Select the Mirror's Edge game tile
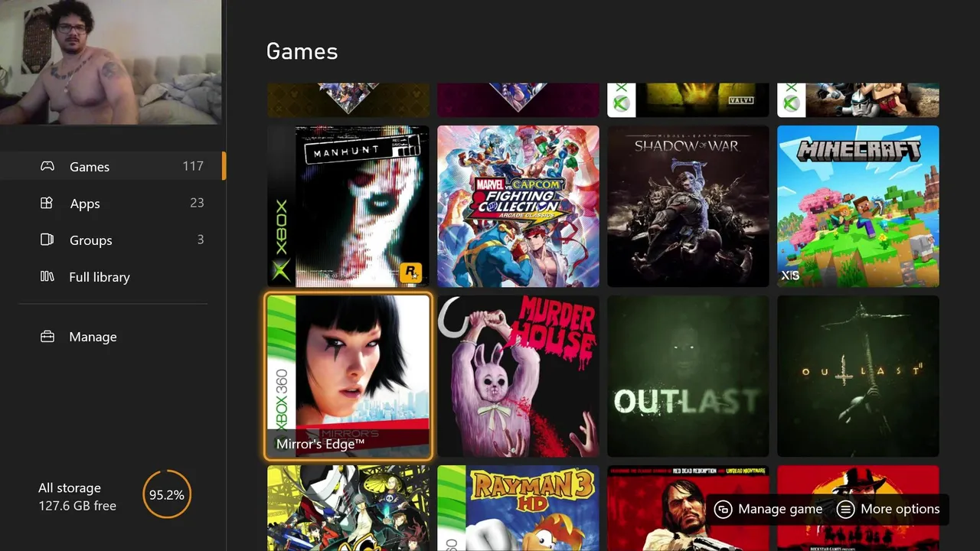 coord(348,377)
